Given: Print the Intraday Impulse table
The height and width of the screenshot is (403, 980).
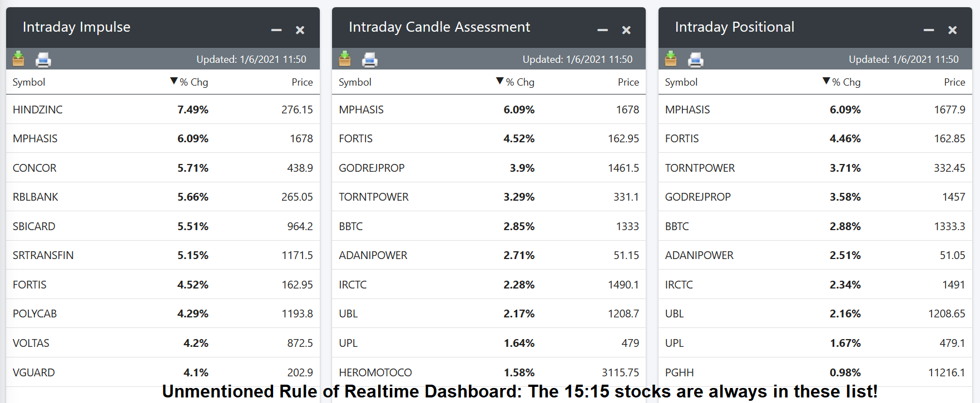Looking at the screenshot, I should click(43, 59).
